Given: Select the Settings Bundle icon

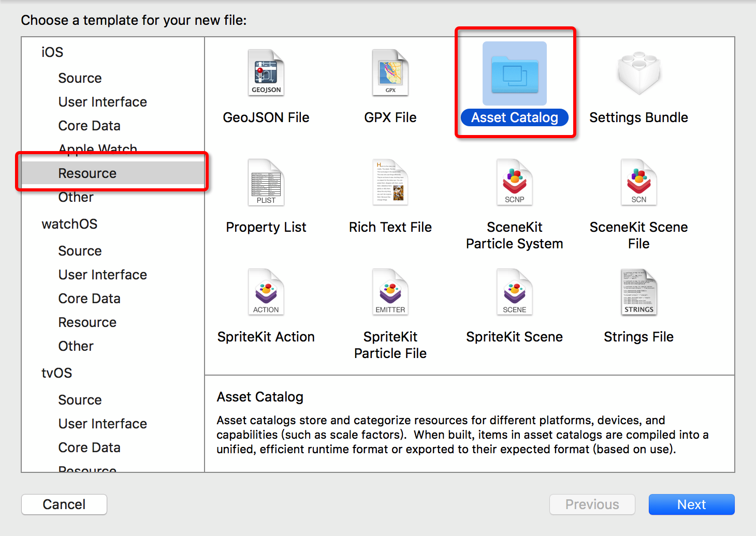Looking at the screenshot, I should 638,73.
